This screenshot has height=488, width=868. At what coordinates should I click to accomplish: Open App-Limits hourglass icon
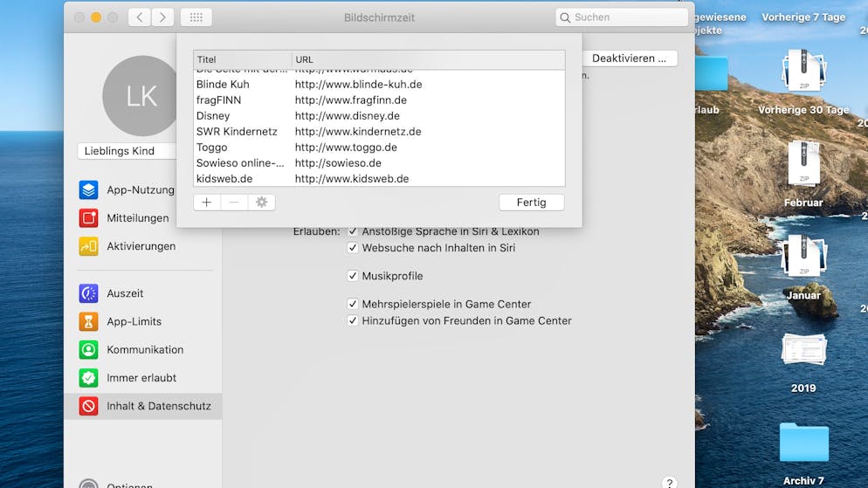[88, 321]
